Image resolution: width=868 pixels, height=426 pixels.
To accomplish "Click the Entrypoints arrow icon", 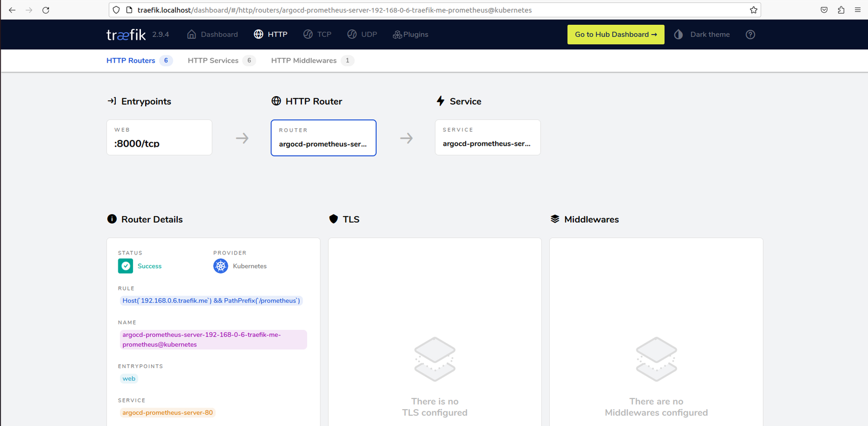I will coord(112,101).
